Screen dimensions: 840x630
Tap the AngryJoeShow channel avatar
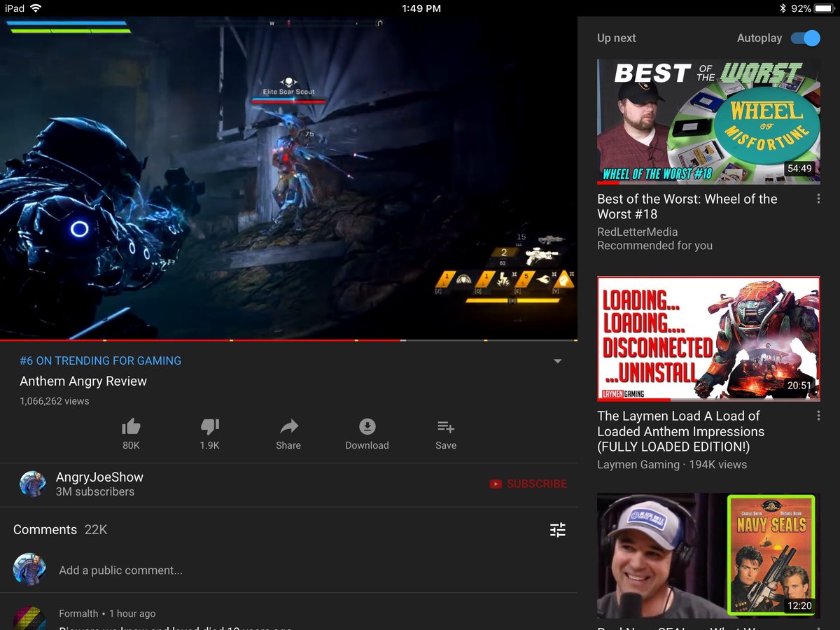[x=33, y=484]
